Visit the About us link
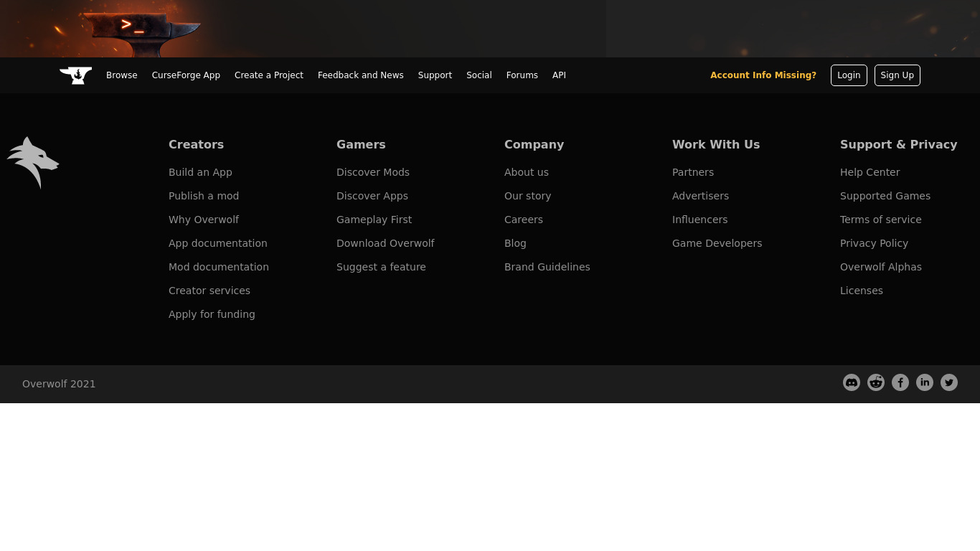Viewport: 980px width, 551px height. tap(527, 172)
